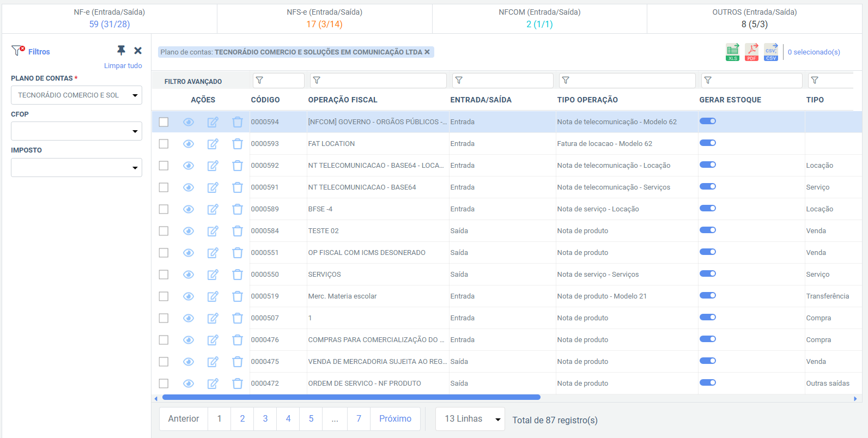Edit the SERVIÇOS operation row
This screenshot has height=438, width=868.
(213, 275)
